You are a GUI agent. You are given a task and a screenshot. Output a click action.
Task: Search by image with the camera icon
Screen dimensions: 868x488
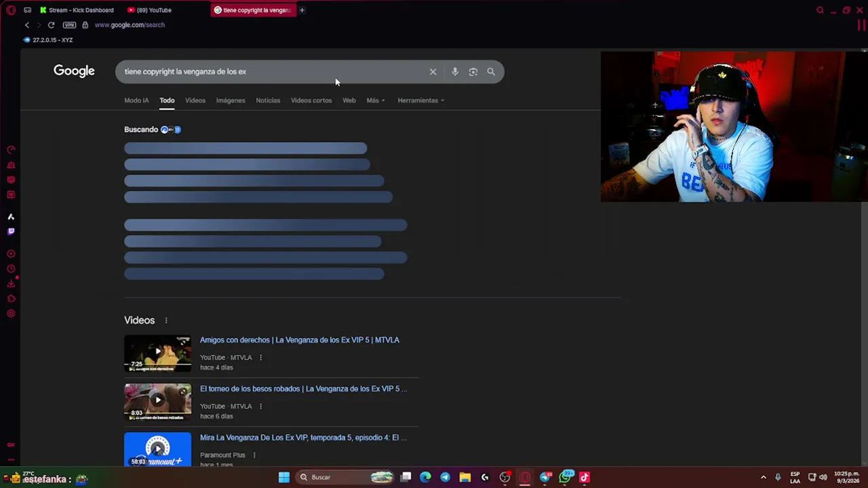click(x=473, y=72)
